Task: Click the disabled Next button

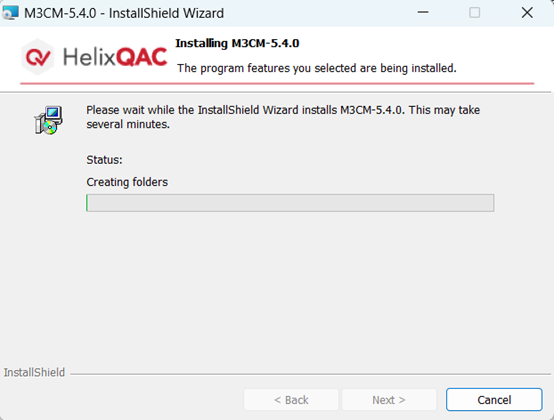Action: click(x=389, y=400)
